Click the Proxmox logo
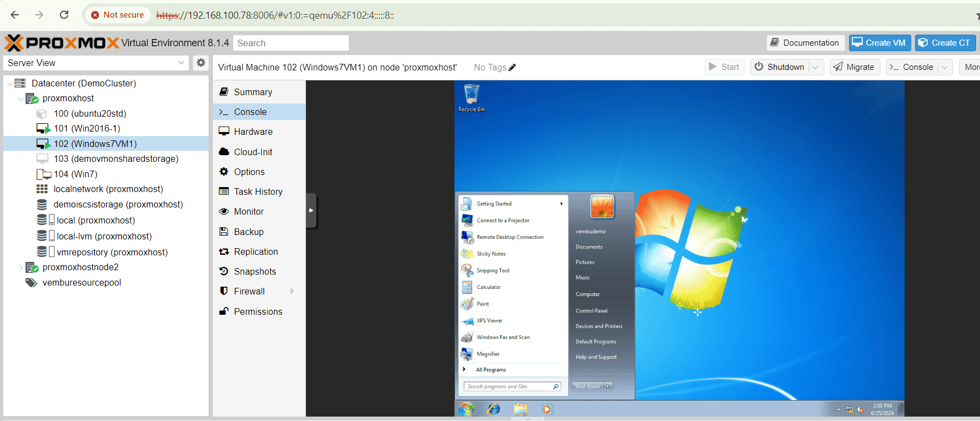The width and height of the screenshot is (980, 421). [x=62, y=43]
